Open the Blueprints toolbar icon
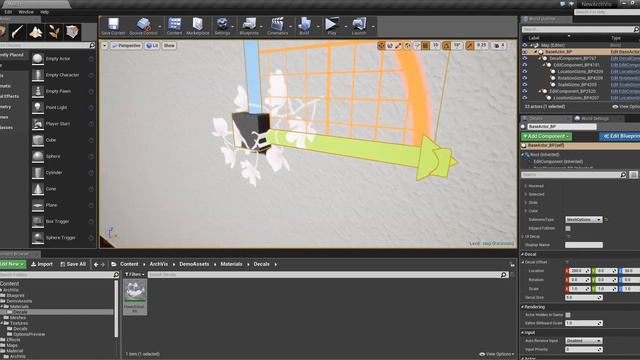The width and height of the screenshot is (640, 360). pyautogui.click(x=249, y=26)
